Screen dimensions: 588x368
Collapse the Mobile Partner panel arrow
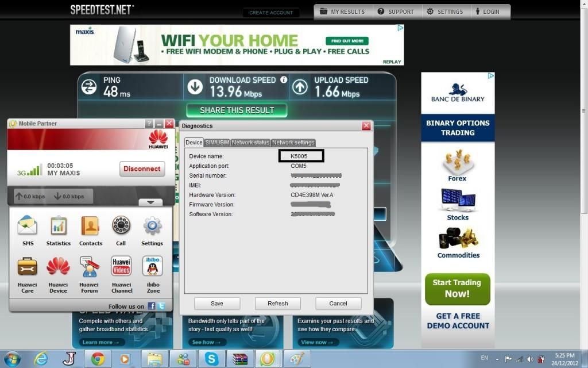[x=150, y=202]
